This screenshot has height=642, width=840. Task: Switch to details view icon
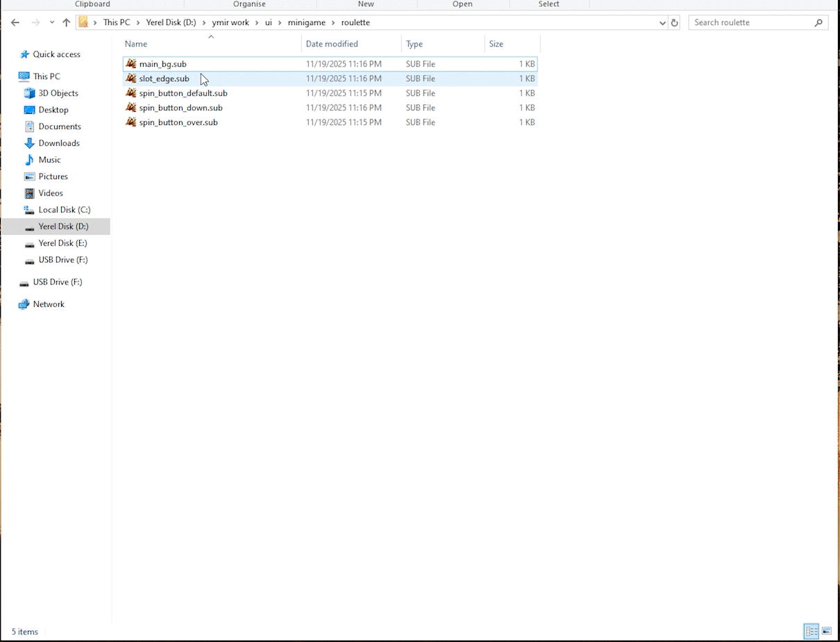812,632
